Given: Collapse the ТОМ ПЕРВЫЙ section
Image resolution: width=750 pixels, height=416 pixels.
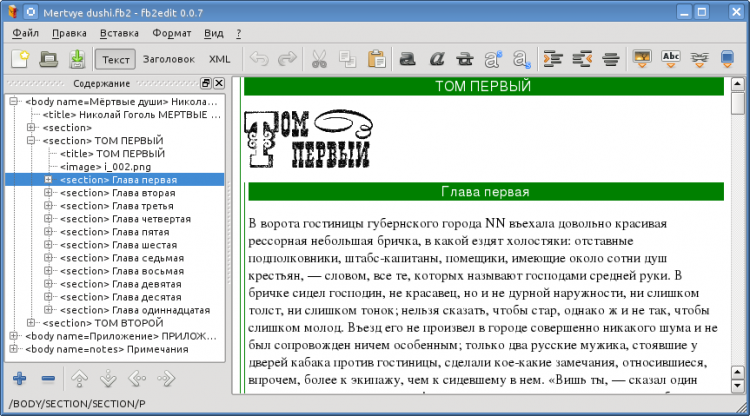Looking at the screenshot, I should click(x=31, y=140).
